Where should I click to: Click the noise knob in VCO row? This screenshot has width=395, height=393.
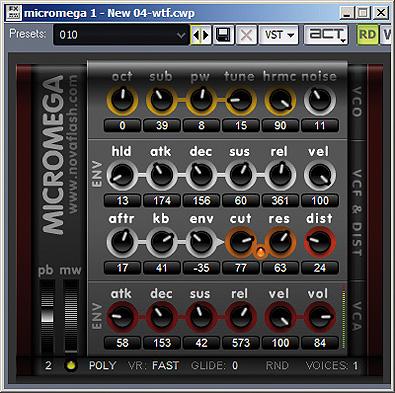(319, 100)
